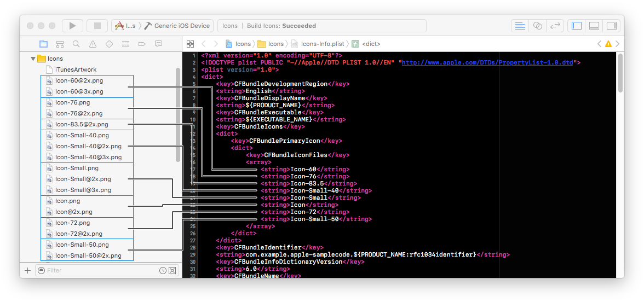Viewport: 644px width, 302px height.
Task: Open the Find navigator magnifier icon
Action: [x=76, y=44]
